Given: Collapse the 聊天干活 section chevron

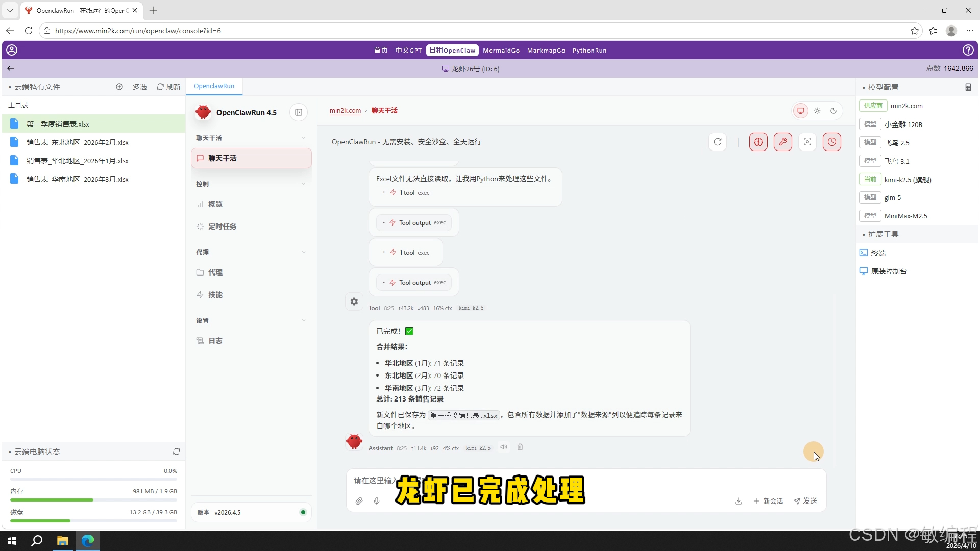Looking at the screenshot, I should click(x=304, y=138).
